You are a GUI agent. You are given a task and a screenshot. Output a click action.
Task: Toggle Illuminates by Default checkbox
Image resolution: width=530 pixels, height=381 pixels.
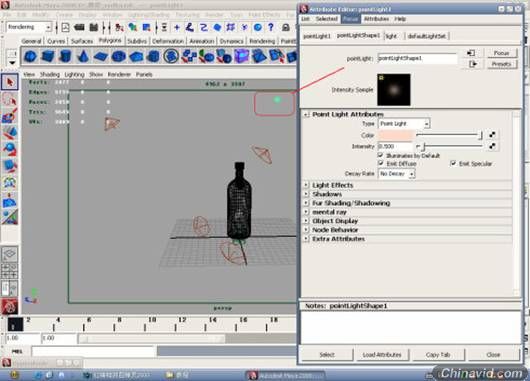tap(381, 155)
